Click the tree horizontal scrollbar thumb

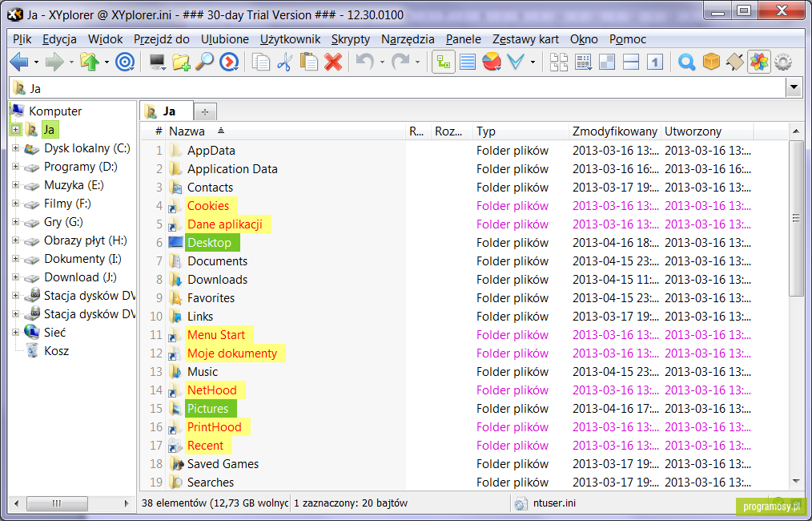[x=57, y=503]
